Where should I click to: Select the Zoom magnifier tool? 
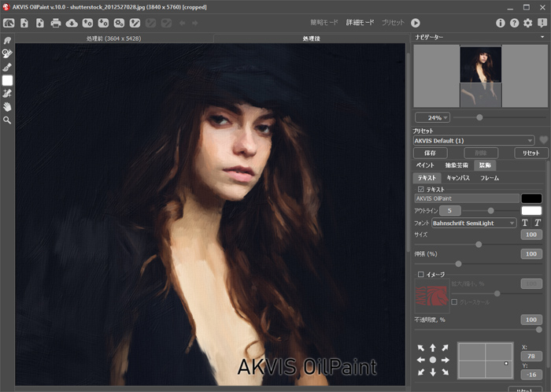tap(7, 120)
